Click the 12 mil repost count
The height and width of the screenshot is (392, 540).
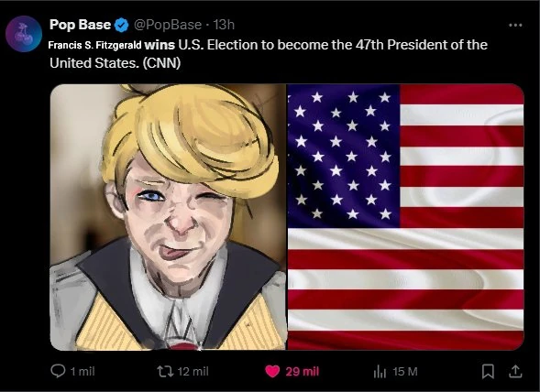193,372
